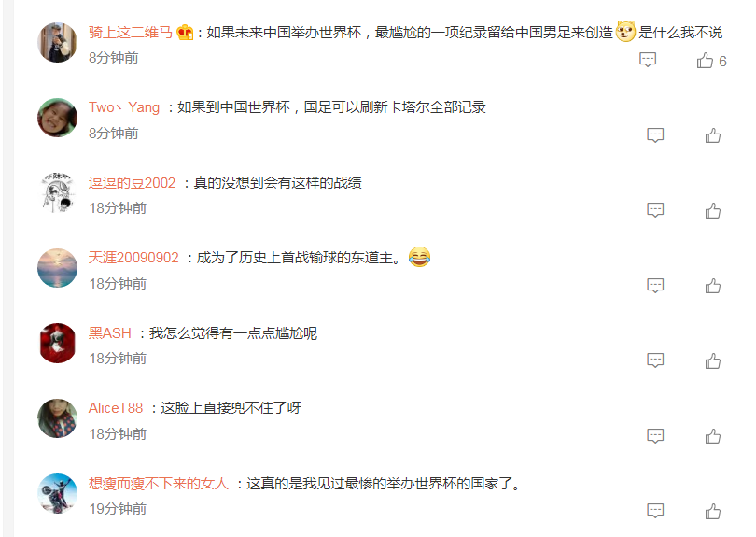This screenshot has height=537, width=756.
Task: Reply to 逗逗的豆2002's comment
Action: [655, 210]
